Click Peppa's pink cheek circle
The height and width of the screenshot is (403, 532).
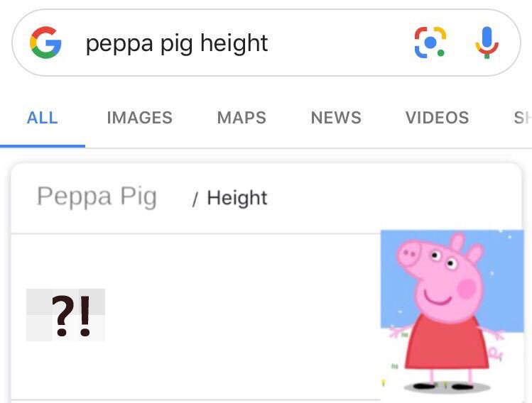(466, 288)
